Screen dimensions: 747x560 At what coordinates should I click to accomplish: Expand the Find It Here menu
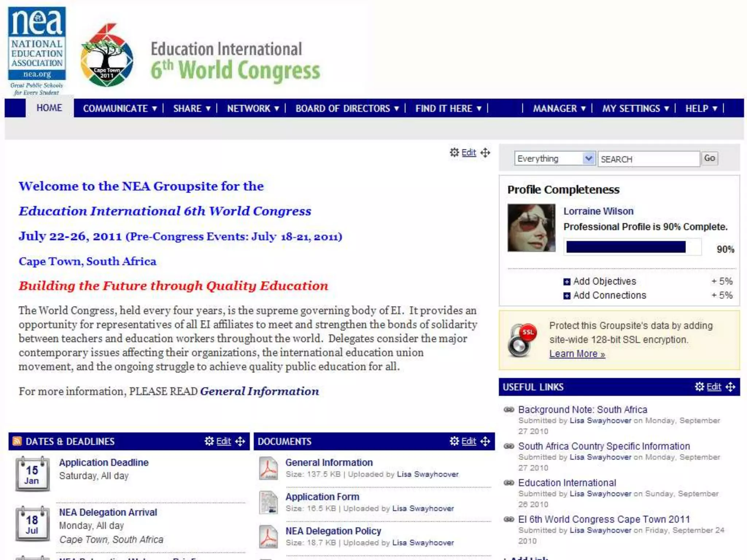click(448, 109)
